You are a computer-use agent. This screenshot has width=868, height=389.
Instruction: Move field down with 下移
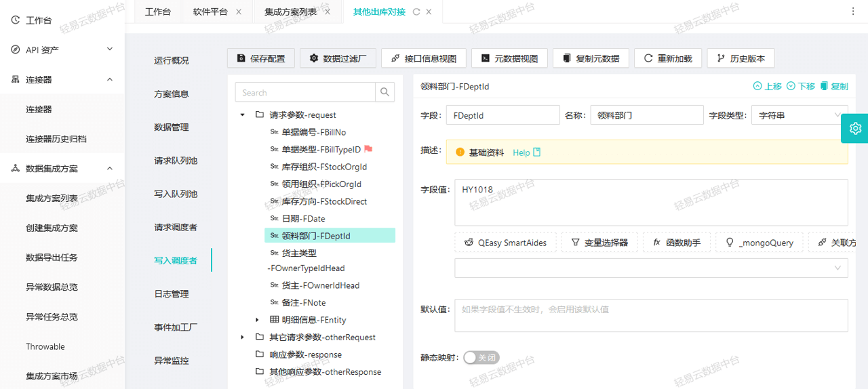tap(801, 86)
